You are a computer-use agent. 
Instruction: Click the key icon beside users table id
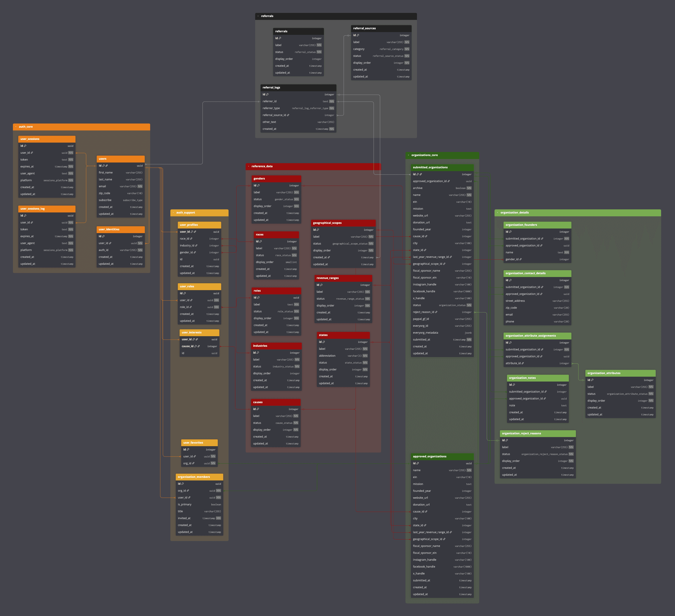[x=103, y=166]
